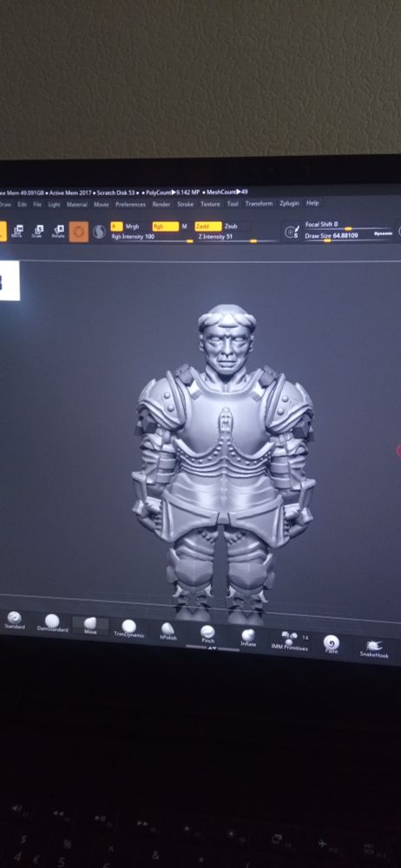Click the PolyCount 9.142 MP readout
The width and height of the screenshot is (401, 868).
pyautogui.click(x=174, y=192)
